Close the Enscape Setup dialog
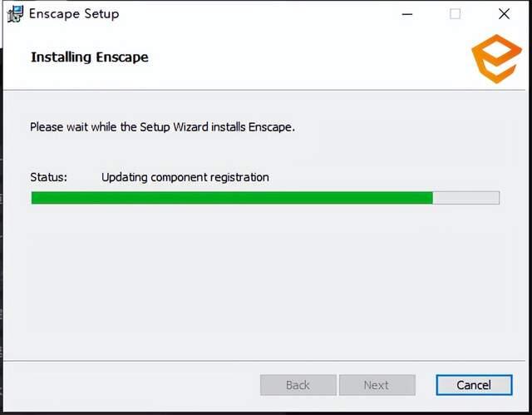The width and height of the screenshot is (532, 415). [x=504, y=13]
